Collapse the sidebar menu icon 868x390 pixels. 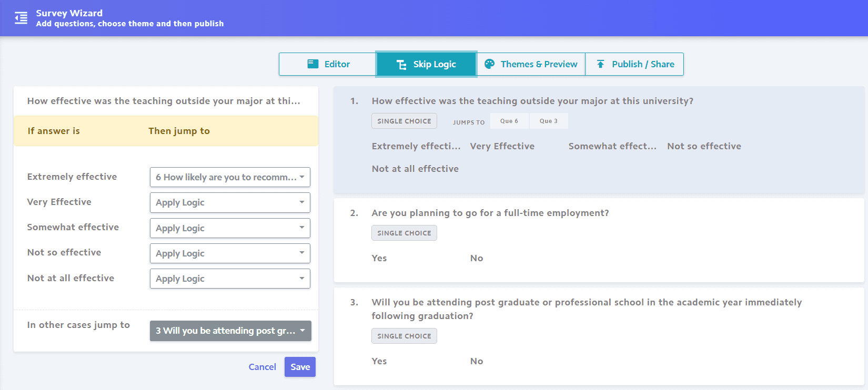coord(21,18)
